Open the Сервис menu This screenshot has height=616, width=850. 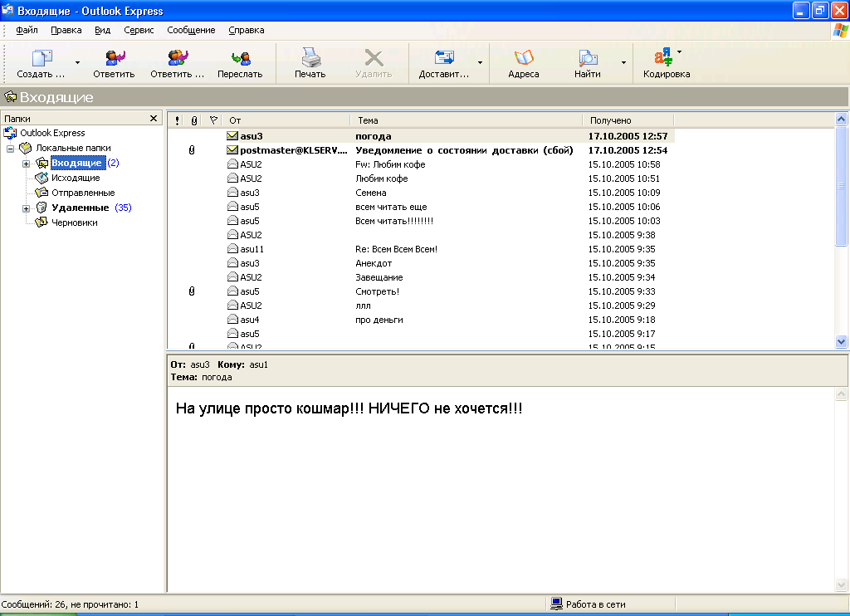pyautogui.click(x=139, y=31)
